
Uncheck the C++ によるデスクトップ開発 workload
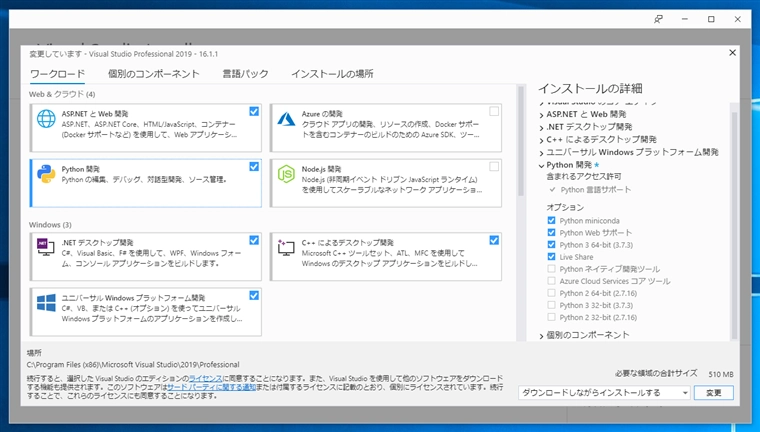[x=494, y=240]
